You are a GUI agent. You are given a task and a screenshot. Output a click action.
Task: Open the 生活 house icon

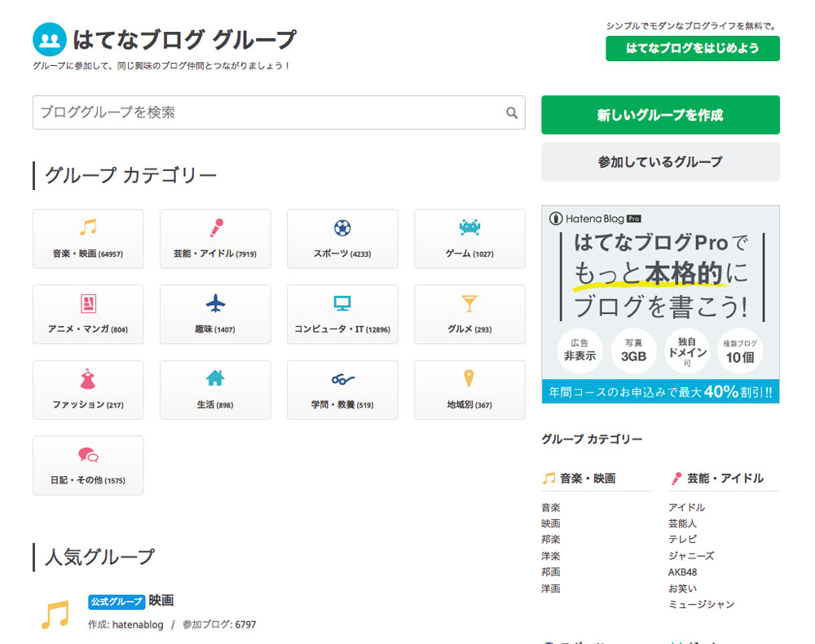215,378
